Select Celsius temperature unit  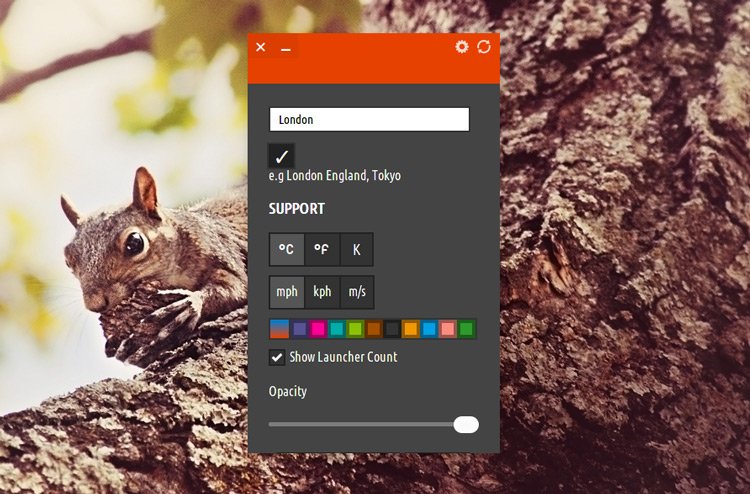tap(287, 249)
